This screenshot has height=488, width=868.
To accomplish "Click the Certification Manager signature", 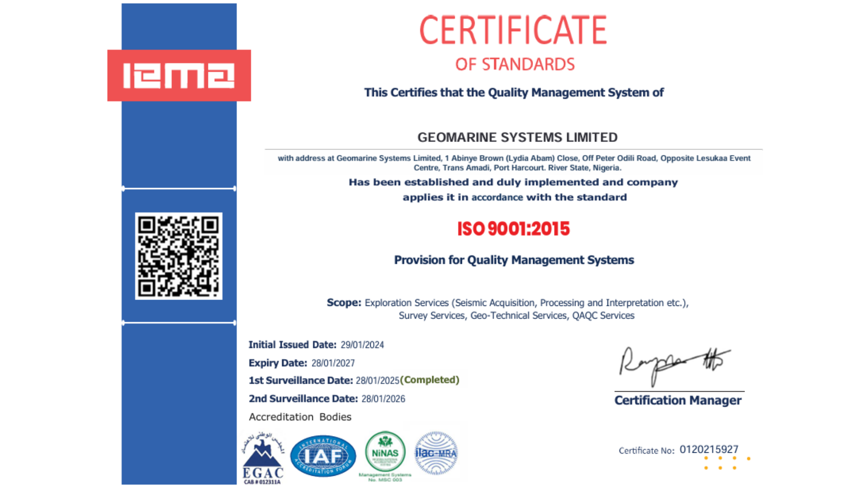I will point(674,365).
